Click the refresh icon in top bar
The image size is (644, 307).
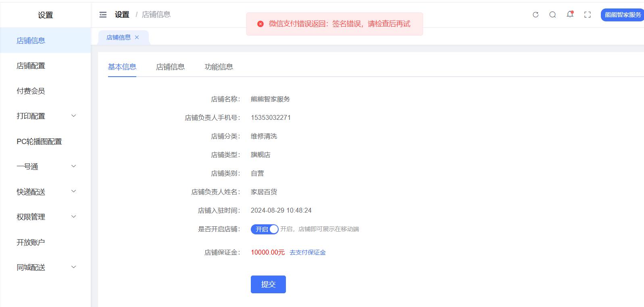click(x=536, y=15)
